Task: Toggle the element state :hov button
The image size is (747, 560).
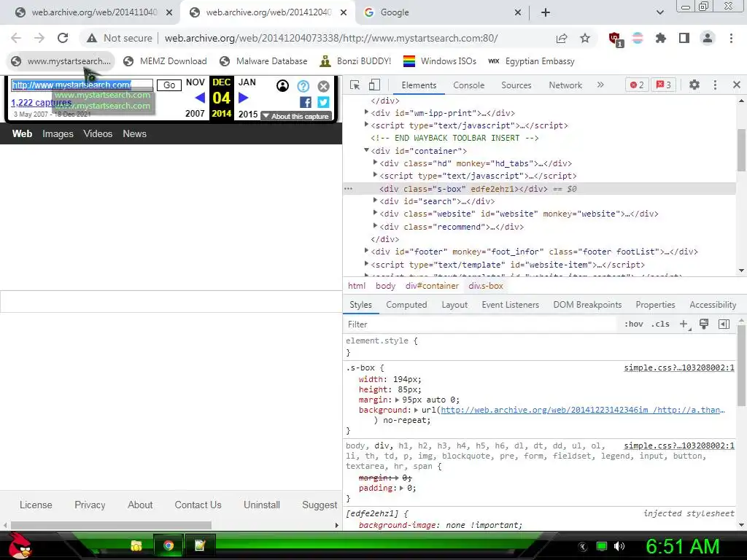Action: tap(634, 324)
